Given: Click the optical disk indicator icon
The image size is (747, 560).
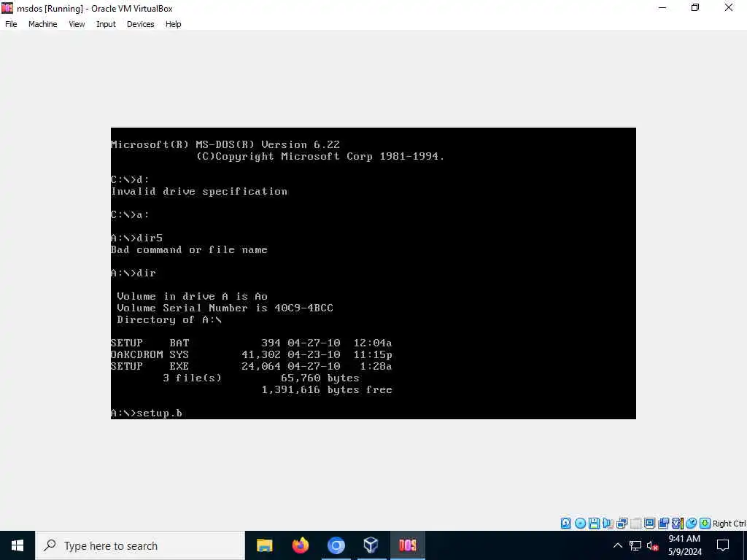Looking at the screenshot, I should coord(580,524).
